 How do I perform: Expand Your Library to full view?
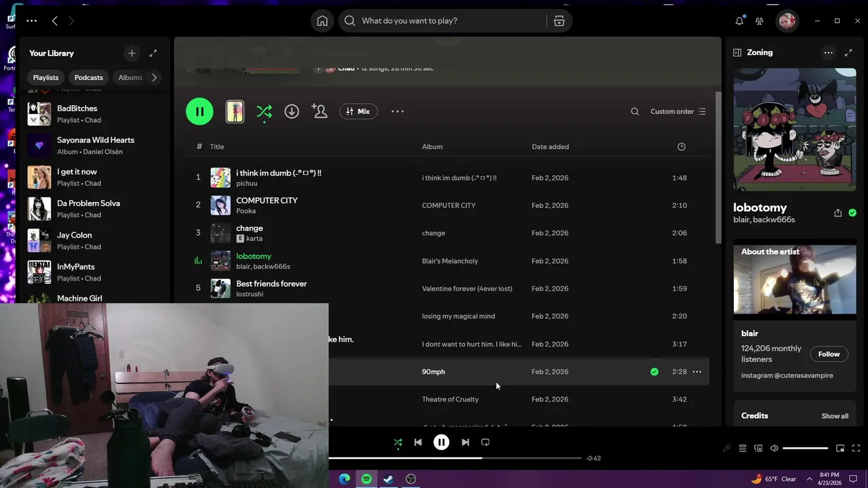[x=153, y=53]
